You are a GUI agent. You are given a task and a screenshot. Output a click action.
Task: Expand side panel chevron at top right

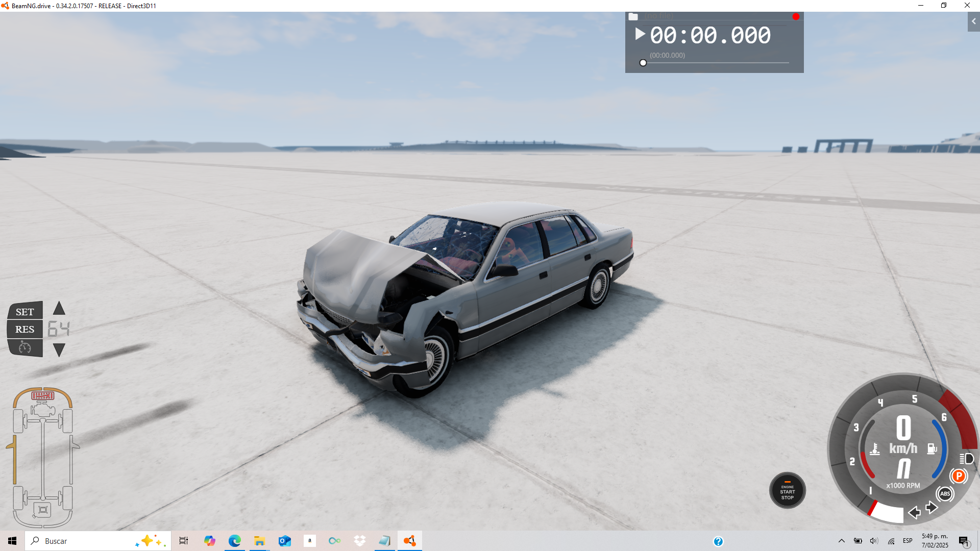pos(973,21)
